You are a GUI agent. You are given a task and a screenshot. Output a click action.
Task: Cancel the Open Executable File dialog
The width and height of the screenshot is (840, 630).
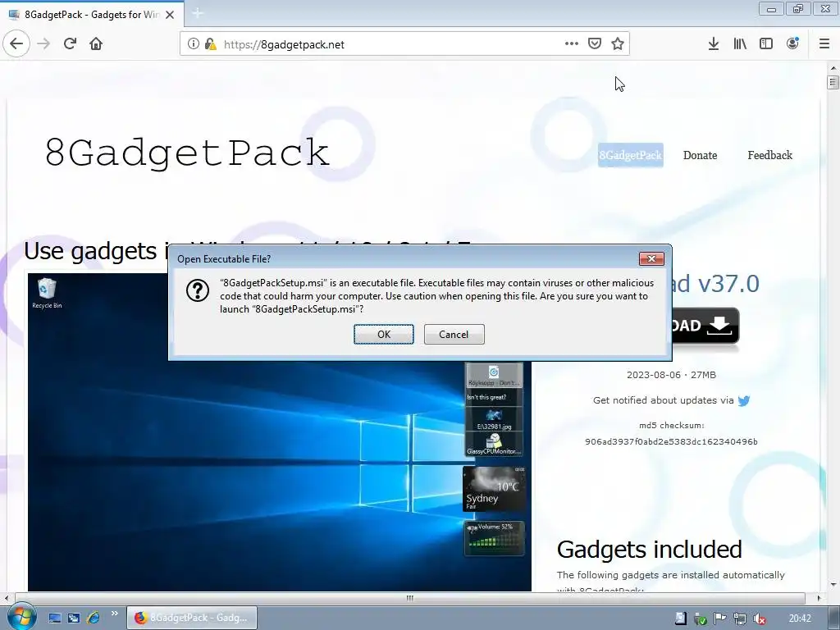[454, 335]
